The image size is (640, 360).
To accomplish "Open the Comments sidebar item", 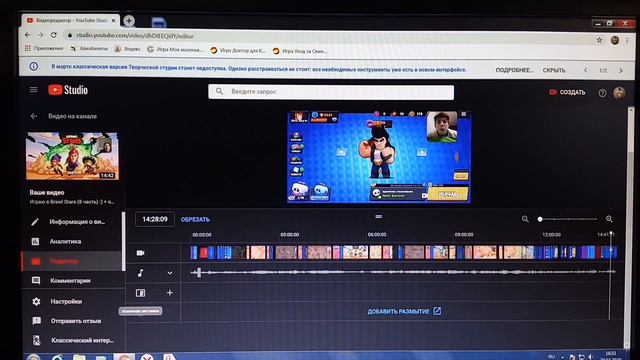I will (72, 280).
